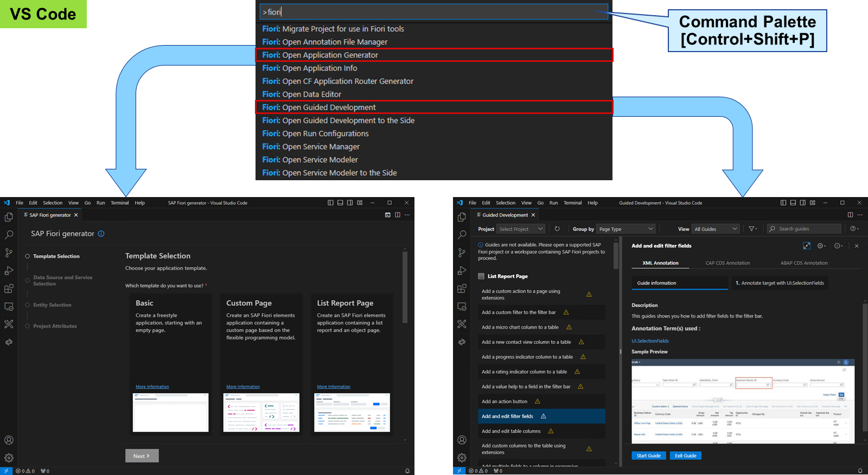Open Accounts icon in Guided Development window
This screenshot has width=868, height=475.
point(462,440)
